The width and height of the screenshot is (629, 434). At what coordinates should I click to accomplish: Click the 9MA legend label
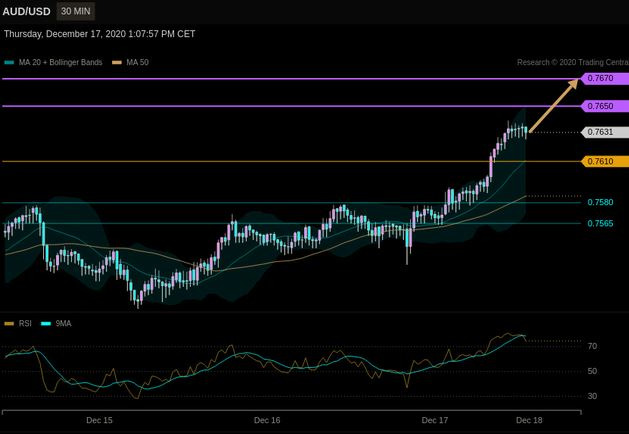click(63, 324)
